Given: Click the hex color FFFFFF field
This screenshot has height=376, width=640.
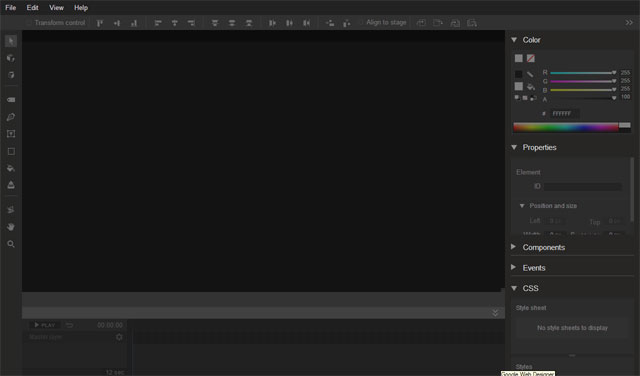Looking at the screenshot, I should [564, 113].
